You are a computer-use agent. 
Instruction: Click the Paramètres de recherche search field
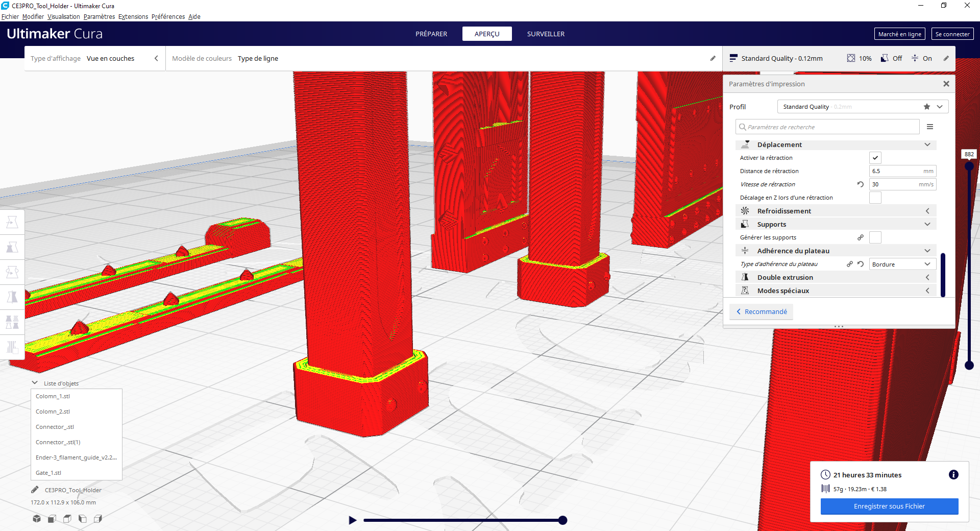[827, 127]
